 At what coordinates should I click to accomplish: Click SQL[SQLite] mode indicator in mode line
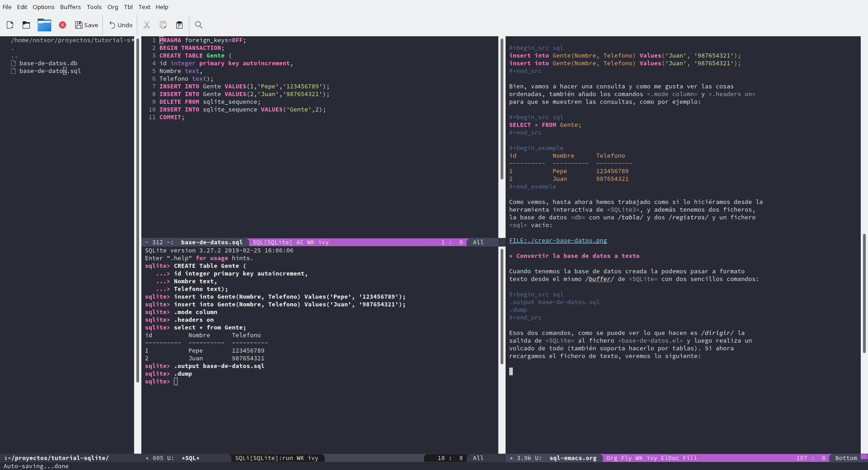(272, 242)
